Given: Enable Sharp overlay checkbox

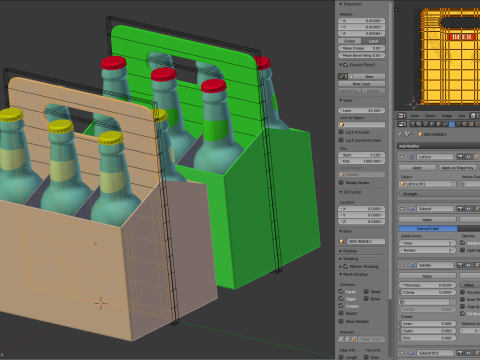Looking at the screenshot, I should tap(366, 291).
